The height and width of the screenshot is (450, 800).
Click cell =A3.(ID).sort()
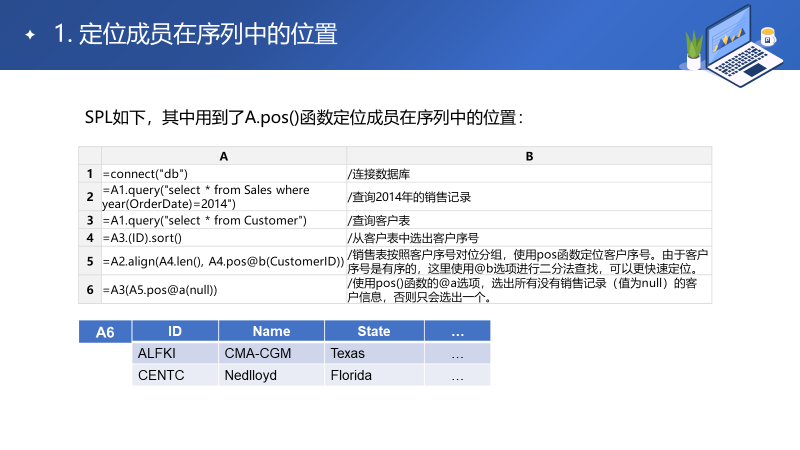[224, 237]
